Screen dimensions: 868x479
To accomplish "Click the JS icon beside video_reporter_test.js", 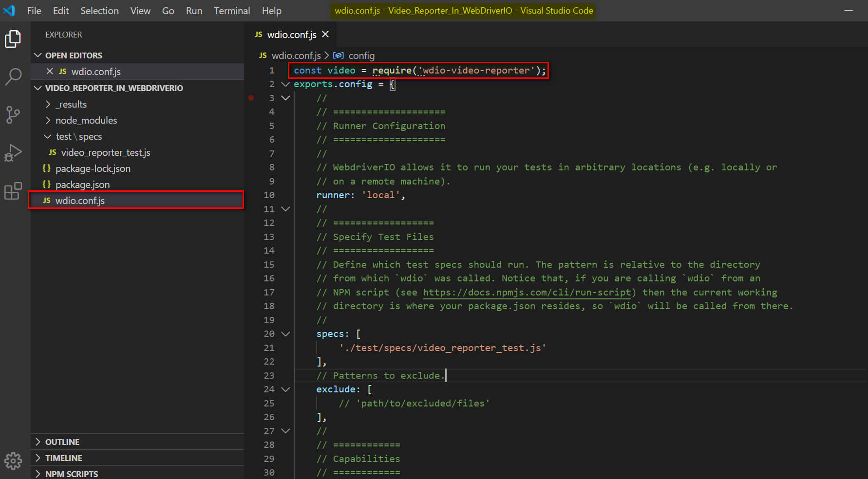I will tap(53, 152).
